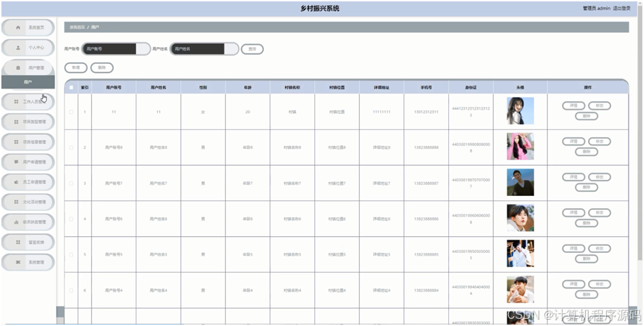
Task: Open the avatar thumbnail for 用户账号5
Action: click(x=521, y=254)
